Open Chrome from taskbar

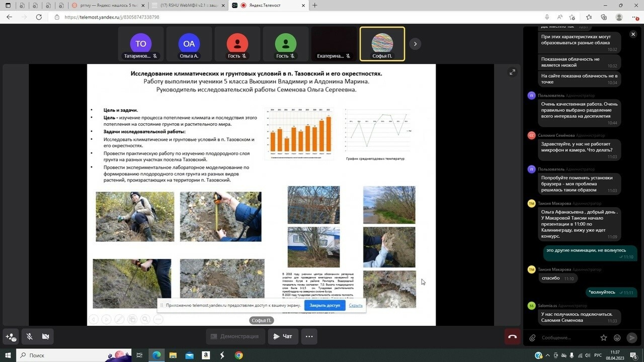[x=238, y=355]
